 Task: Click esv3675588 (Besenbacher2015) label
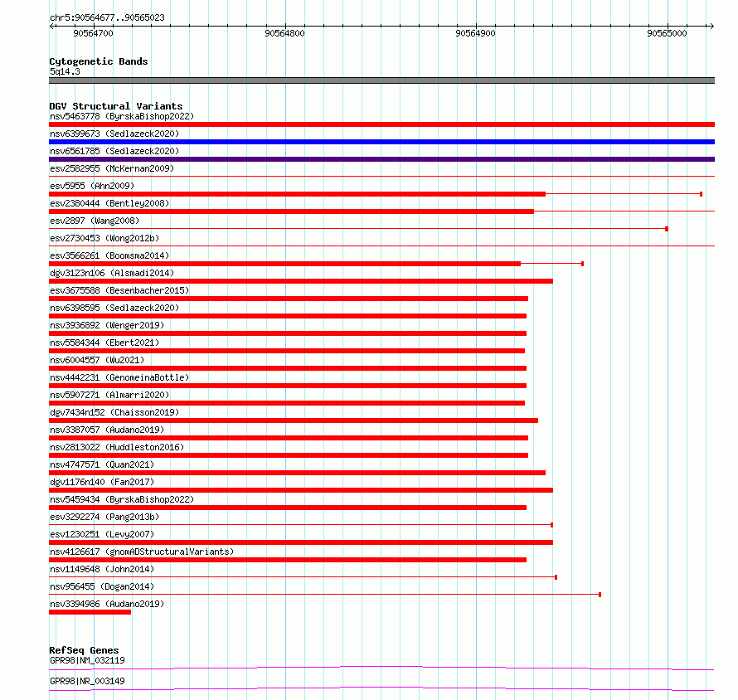[119, 290]
